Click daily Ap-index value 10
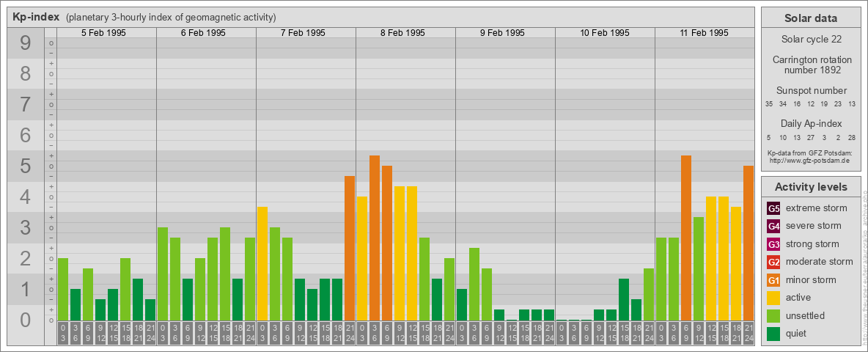The image size is (868, 352). tap(783, 136)
